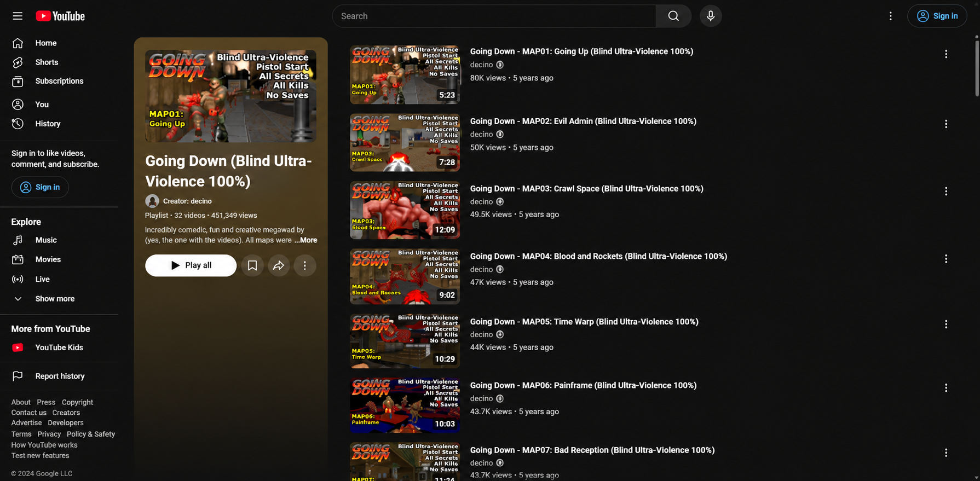Screen dimensions: 980x481
Task: Open Developers footer link
Action: point(66,422)
